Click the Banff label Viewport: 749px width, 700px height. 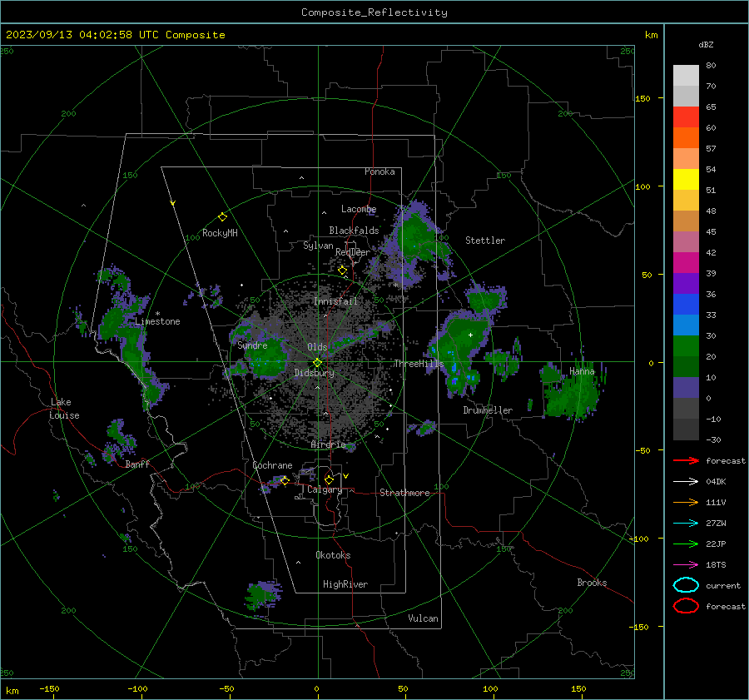click(137, 464)
